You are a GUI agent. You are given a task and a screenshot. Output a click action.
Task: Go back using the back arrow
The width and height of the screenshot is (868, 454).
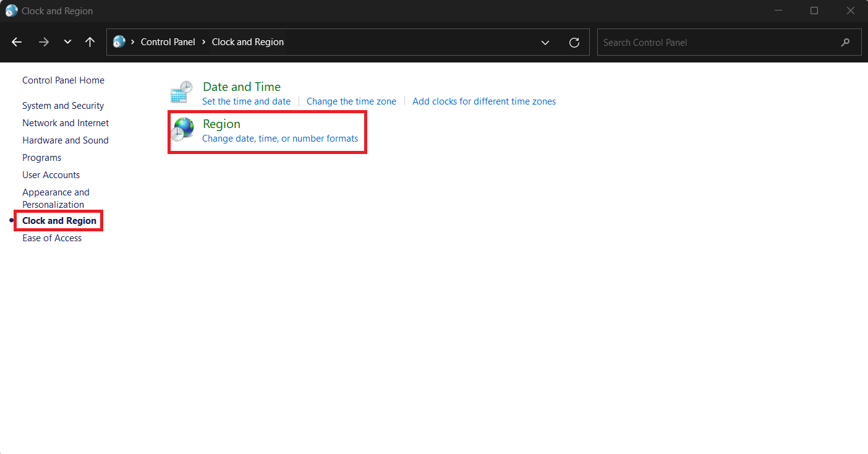tap(17, 42)
